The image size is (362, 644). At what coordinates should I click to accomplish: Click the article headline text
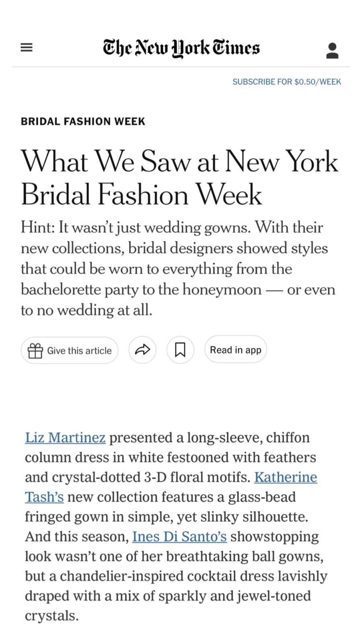[179, 178]
